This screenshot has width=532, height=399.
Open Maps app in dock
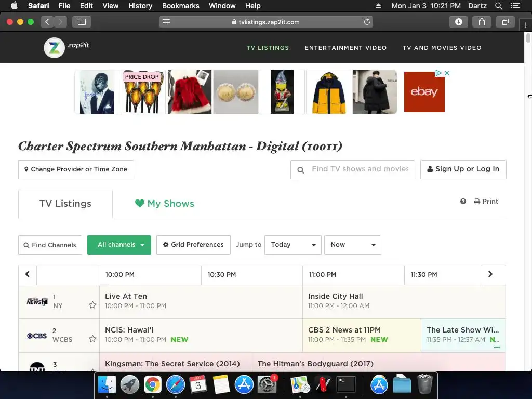[x=300, y=385]
